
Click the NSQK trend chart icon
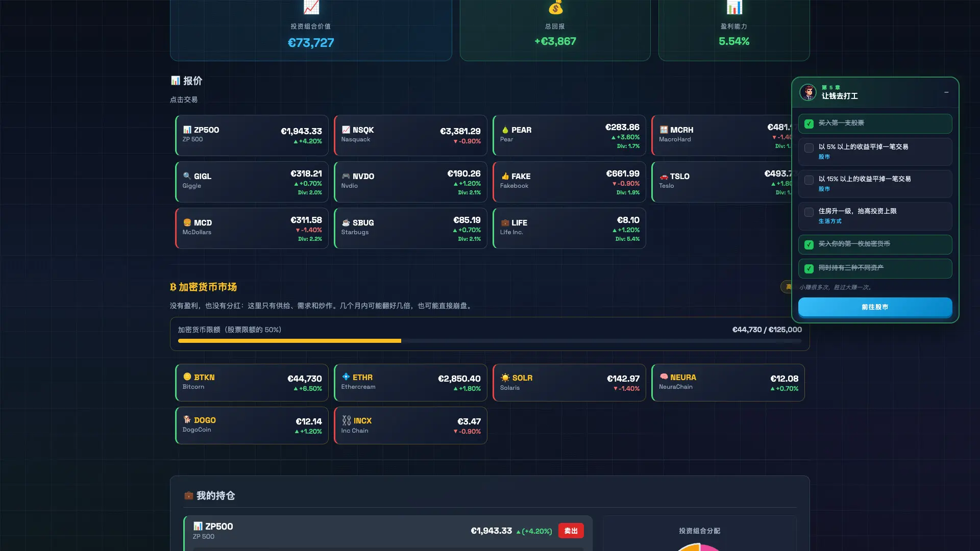coord(346,130)
